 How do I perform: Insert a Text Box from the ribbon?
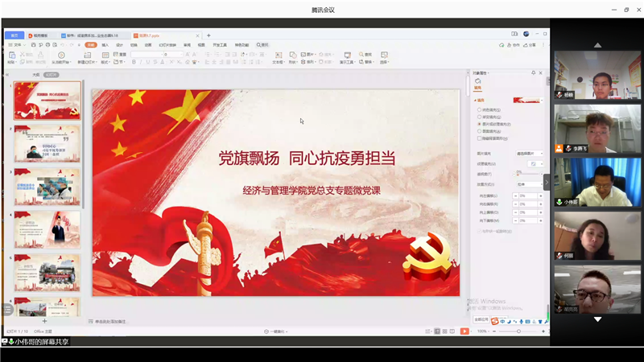click(278, 55)
